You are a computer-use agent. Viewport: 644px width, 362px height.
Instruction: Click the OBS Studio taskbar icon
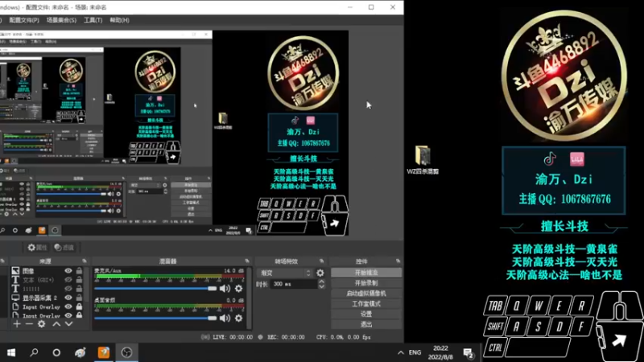126,352
